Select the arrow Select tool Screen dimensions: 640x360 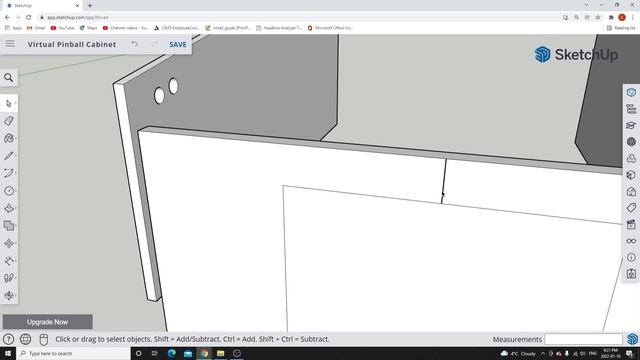pos(9,104)
